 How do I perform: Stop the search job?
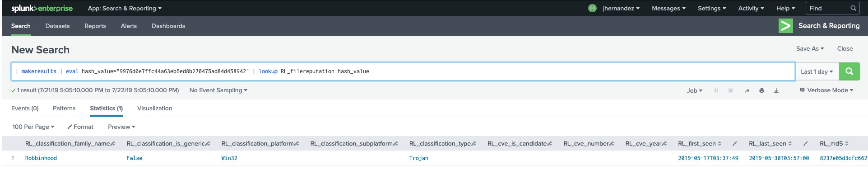tap(730, 90)
